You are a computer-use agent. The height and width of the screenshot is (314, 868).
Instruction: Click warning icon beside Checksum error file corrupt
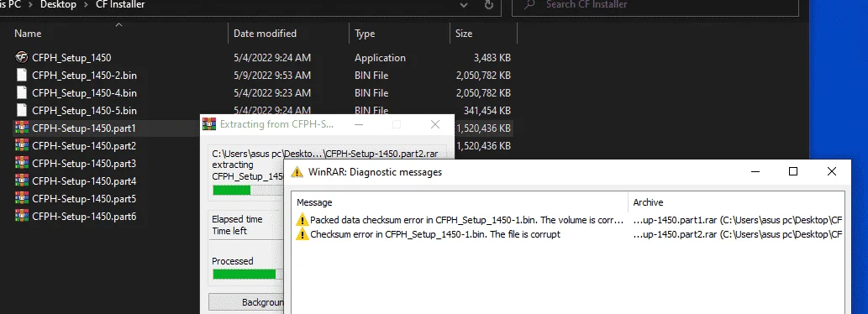pos(302,234)
